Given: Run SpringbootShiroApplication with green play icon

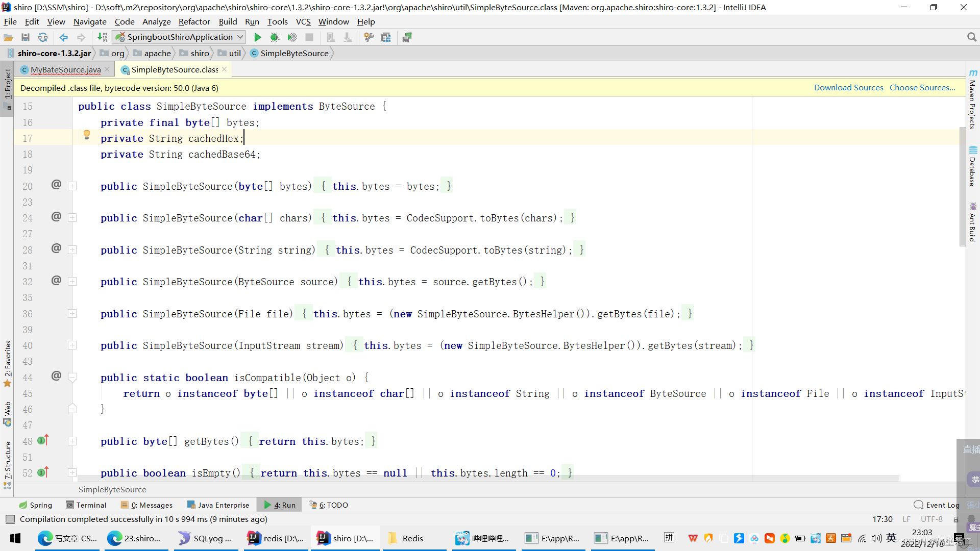Looking at the screenshot, I should [258, 37].
